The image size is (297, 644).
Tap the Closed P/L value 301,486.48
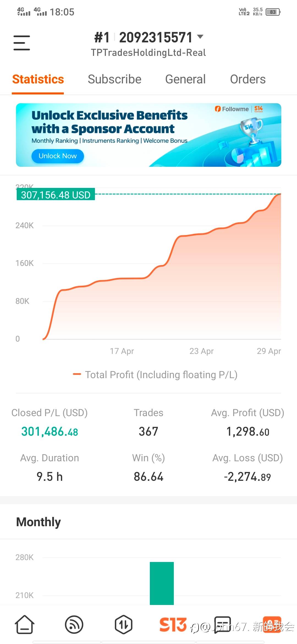[50, 432]
